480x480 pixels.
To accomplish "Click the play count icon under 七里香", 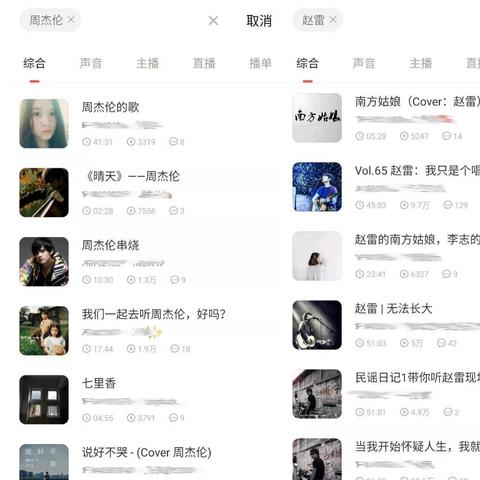I will click(x=131, y=418).
